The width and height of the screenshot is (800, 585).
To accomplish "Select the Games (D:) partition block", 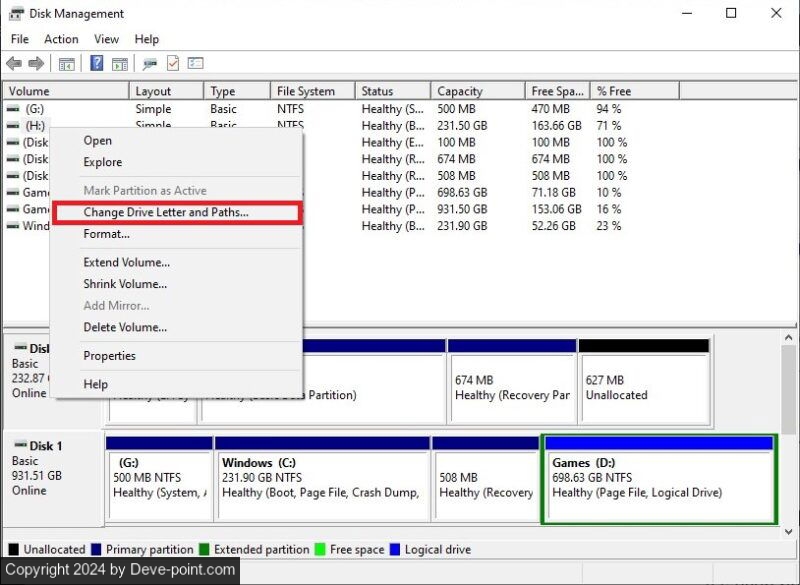I will click(658, 485).
